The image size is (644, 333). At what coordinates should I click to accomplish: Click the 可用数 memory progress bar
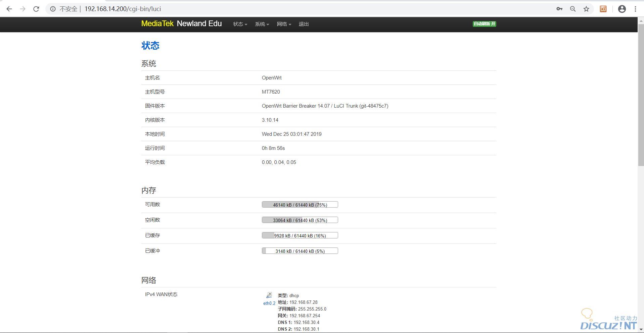tap(300, 205)
